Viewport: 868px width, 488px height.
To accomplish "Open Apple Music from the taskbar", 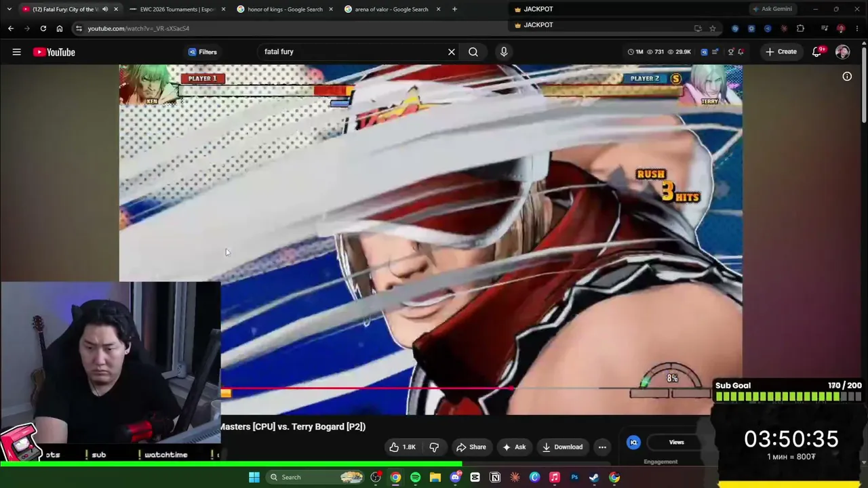I will point(555,477).
